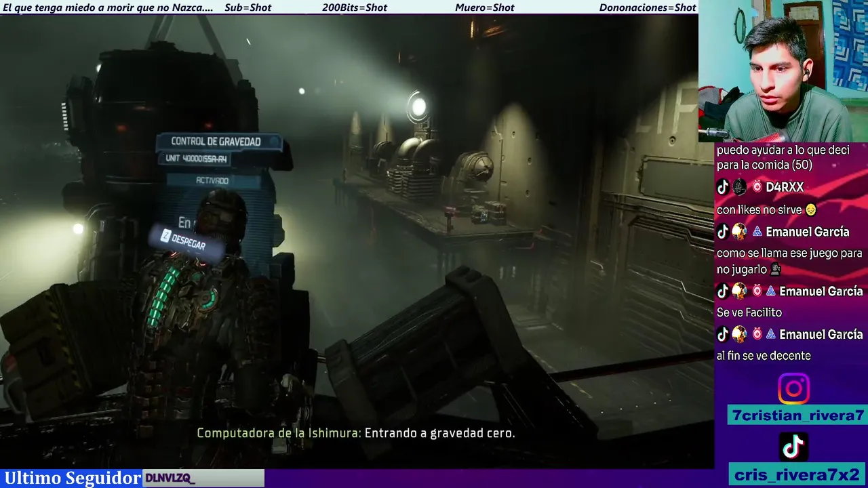The width and height of the screenshot is (868, 488).
Task: Open cris_rivera7x2 TikTok handle
Action: click(x=797, y=474)
